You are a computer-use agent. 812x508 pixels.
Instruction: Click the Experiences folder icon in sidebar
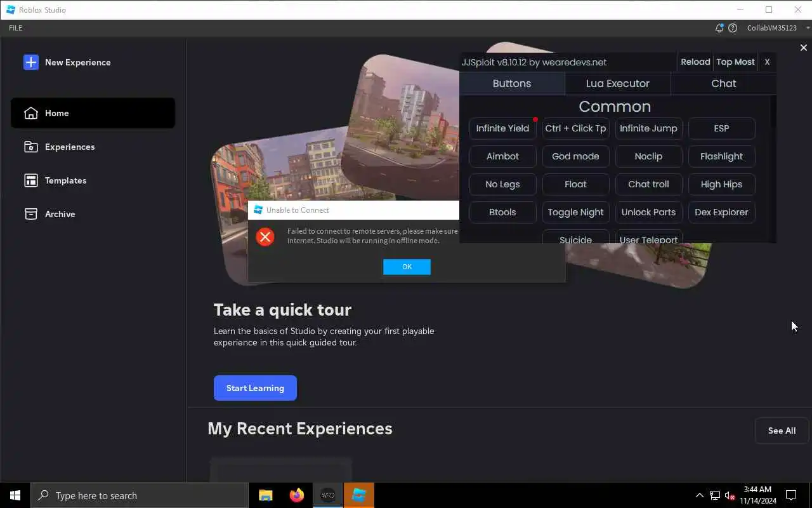[30, 147]
